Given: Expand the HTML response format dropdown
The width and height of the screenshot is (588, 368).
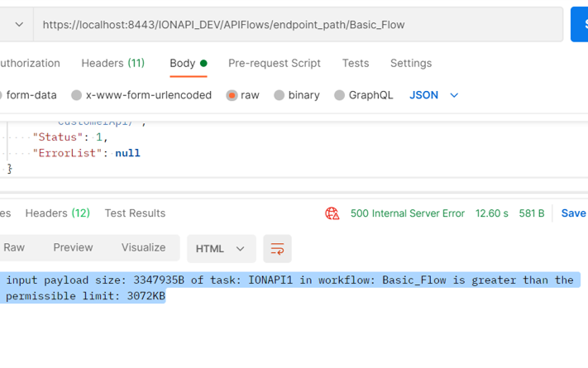Looking at the screenshot, I should [220, 249].
